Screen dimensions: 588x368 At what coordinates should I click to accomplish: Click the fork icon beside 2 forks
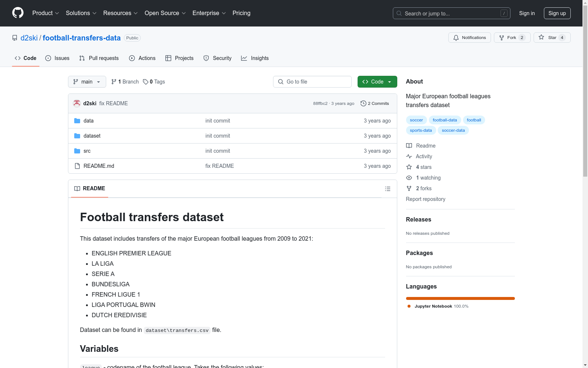click(x=409, y=188)
